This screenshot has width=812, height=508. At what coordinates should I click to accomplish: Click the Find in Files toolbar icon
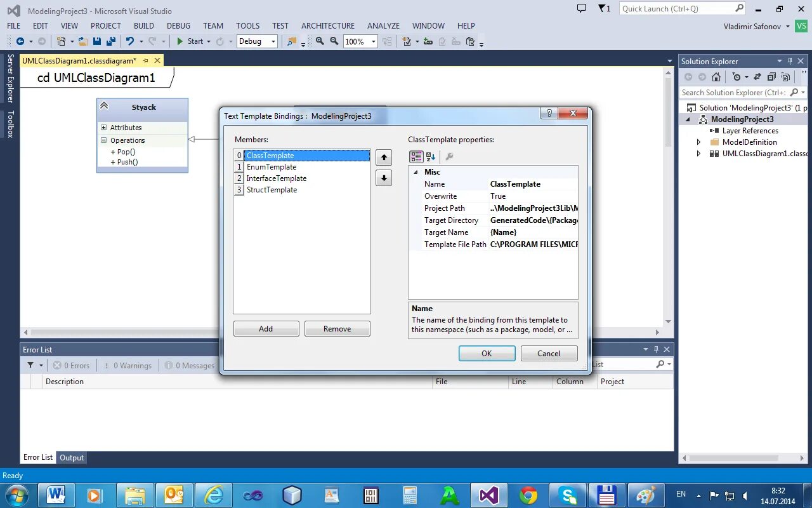point(292,41)
